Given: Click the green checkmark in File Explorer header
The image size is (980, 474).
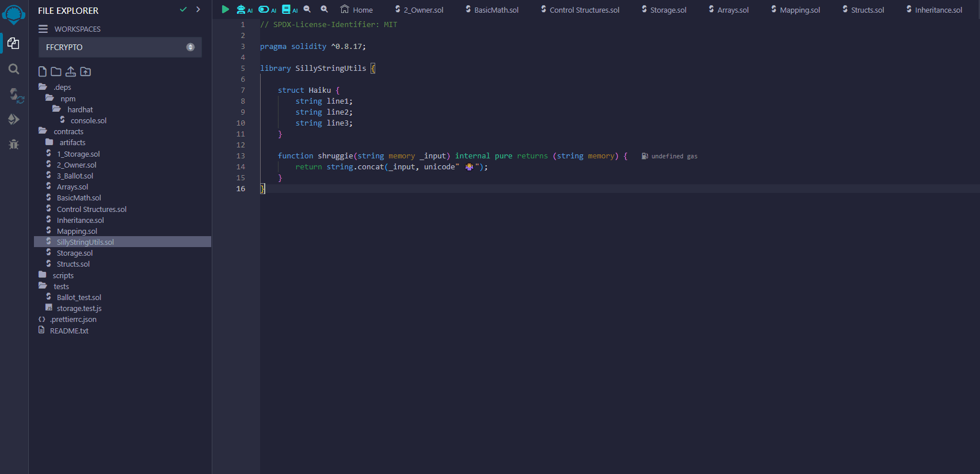Looking at the screenshot, I should 183,9.
